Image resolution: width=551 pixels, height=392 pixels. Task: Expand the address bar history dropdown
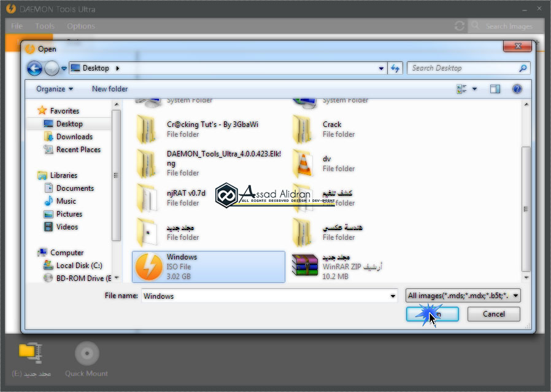(381, 68)
